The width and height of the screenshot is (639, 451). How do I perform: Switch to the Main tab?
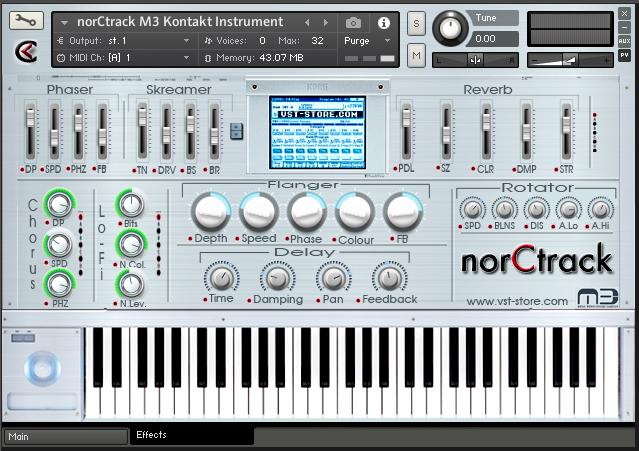[66, 436]
